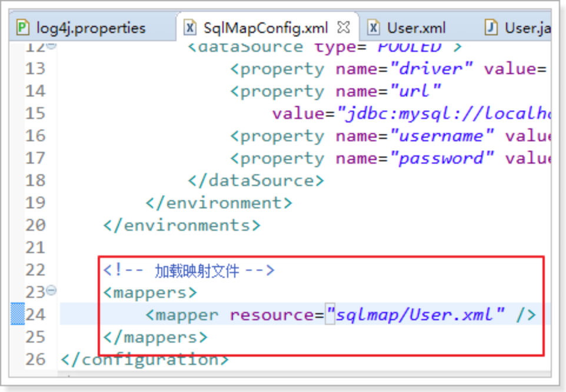This screenshot has height=392, width=566.
Task: Click the closing </environments> tag on line 20
Action: click(182, 225)
